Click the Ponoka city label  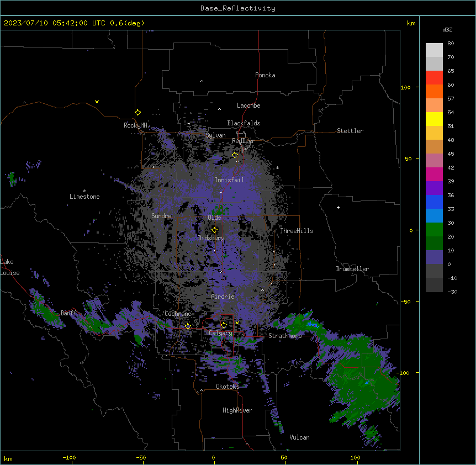[265, 75]
